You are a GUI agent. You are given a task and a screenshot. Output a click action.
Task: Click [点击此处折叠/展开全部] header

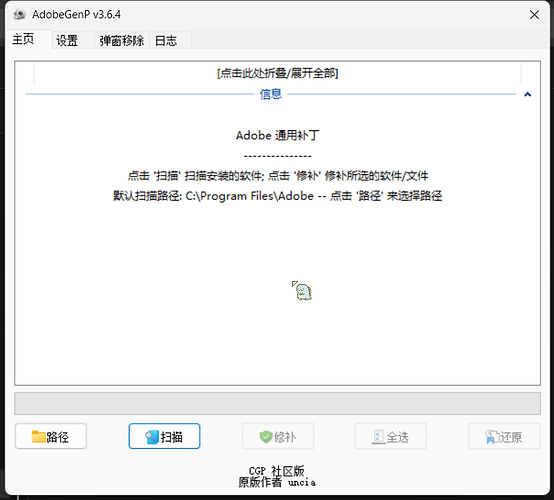[278, 73]
